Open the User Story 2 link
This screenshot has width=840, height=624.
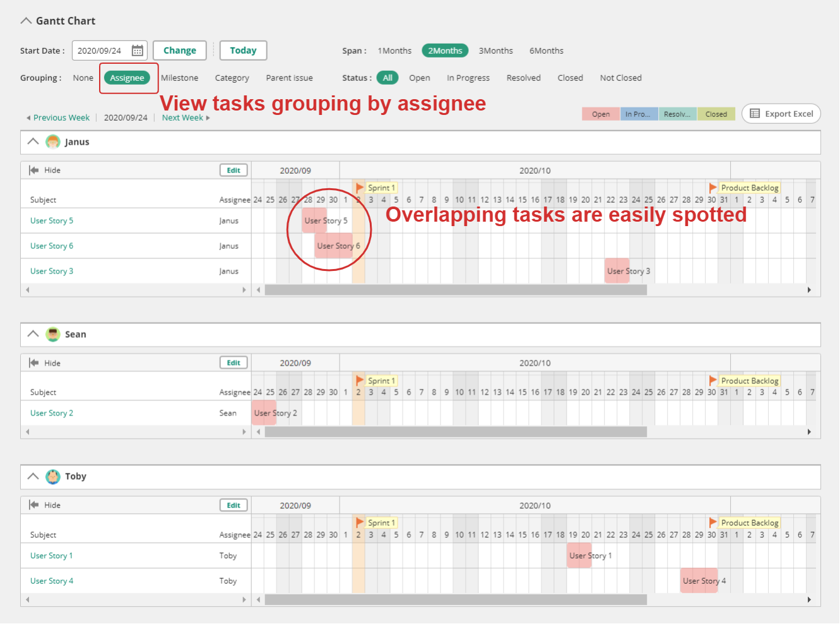[x=51, y=412]
